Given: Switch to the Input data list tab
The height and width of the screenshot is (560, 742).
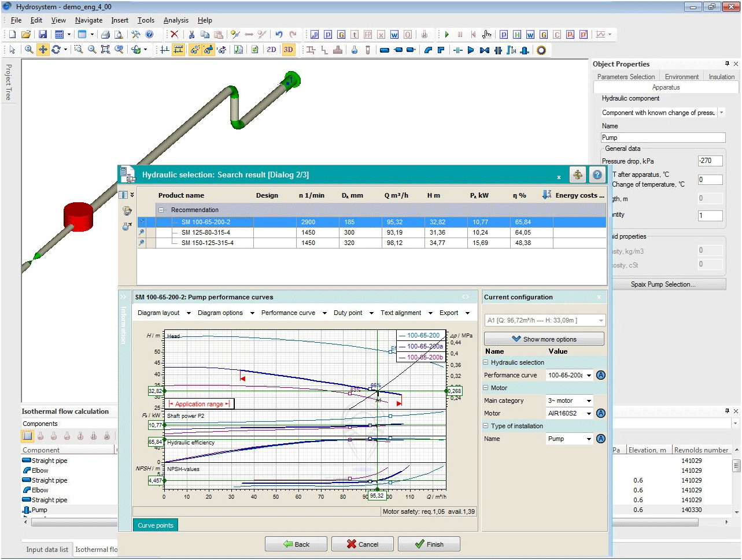Looking at the screenshot, I should click(x=46, y=550).
